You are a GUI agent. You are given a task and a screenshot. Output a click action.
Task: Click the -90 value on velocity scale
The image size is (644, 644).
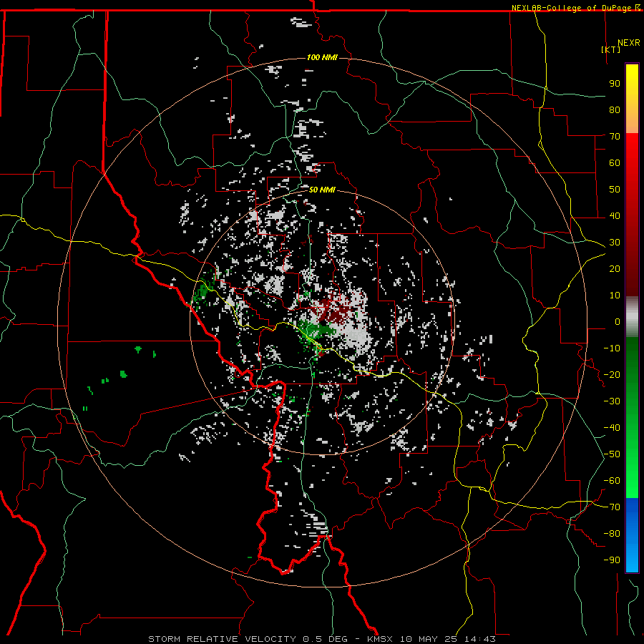[x=612, y=560]
